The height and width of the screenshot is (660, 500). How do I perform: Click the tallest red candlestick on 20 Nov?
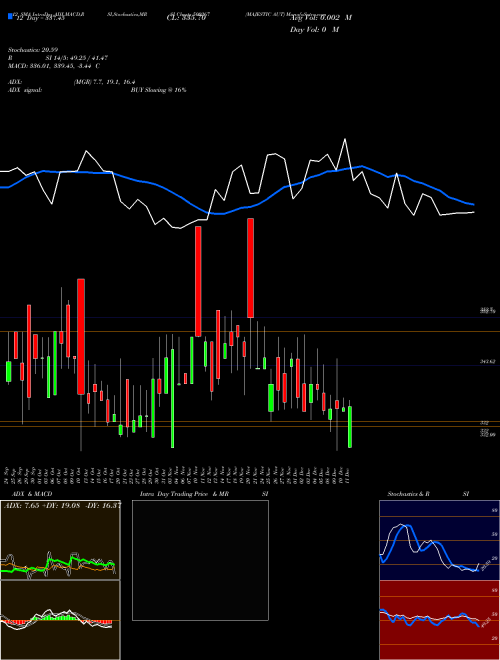coord(250,268)
